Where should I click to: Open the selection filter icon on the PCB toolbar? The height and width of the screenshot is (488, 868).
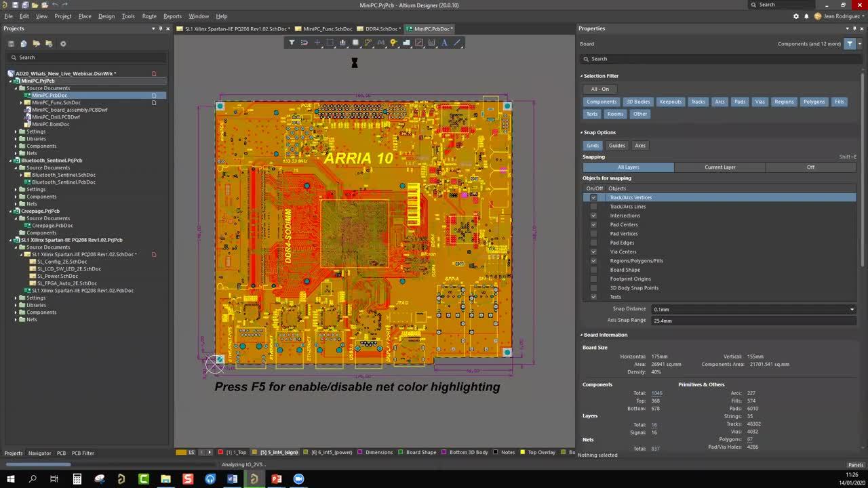[x=292, y=43]
